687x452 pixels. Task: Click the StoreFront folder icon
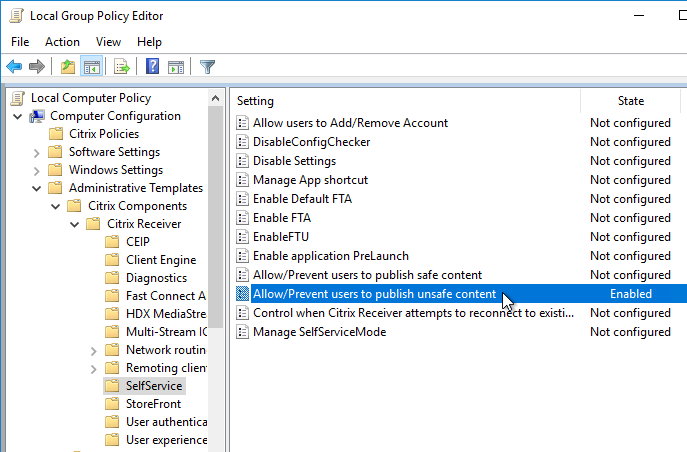pos(112,403)
